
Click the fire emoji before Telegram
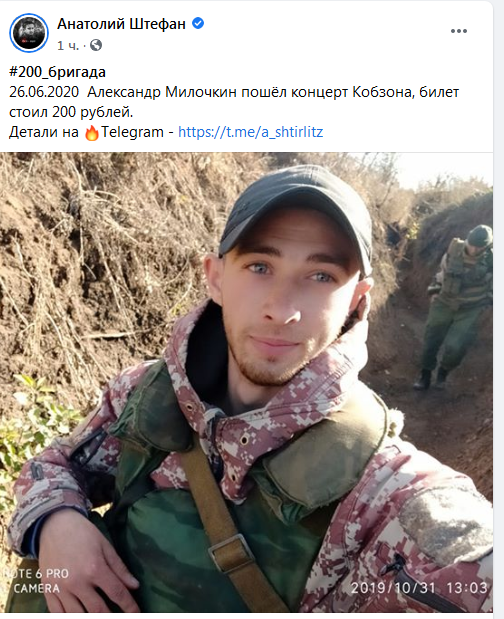click(92, 133)
